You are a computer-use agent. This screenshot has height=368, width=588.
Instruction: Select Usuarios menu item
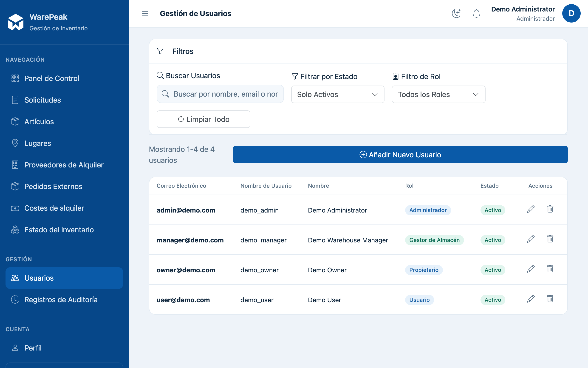coord(64,278)
